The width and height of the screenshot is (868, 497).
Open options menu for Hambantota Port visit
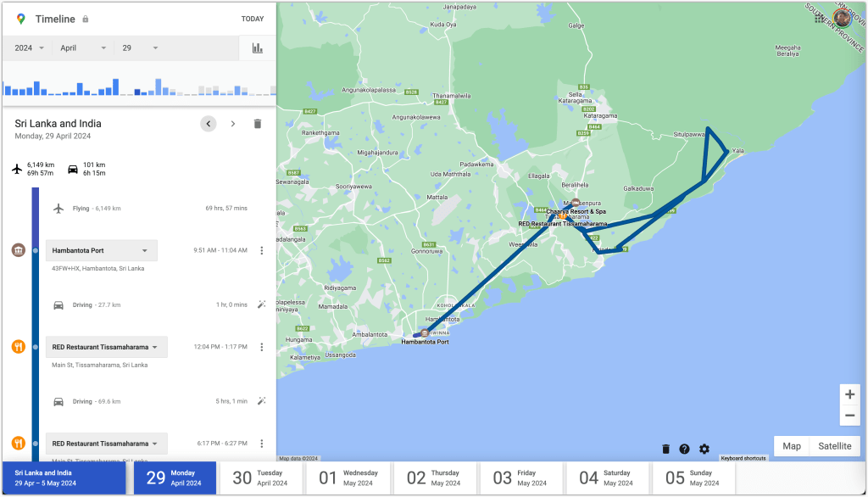point(261,250)
